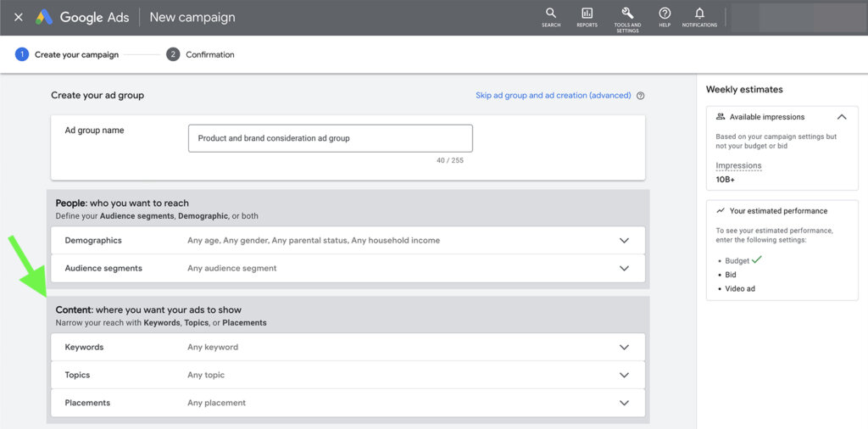Viewport: 868px width, 429px height.
Task: Click the Bid list item
Action: click(x=731, y=275)
